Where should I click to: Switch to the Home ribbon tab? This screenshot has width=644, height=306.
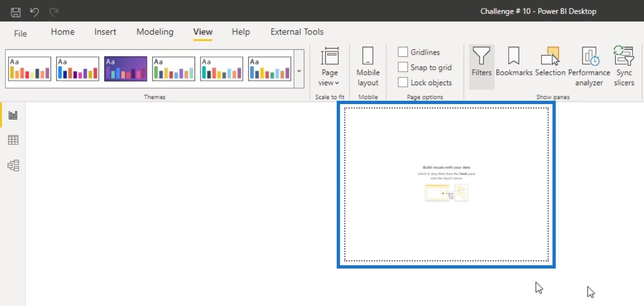pyautogui.click(x=63, y=32)
